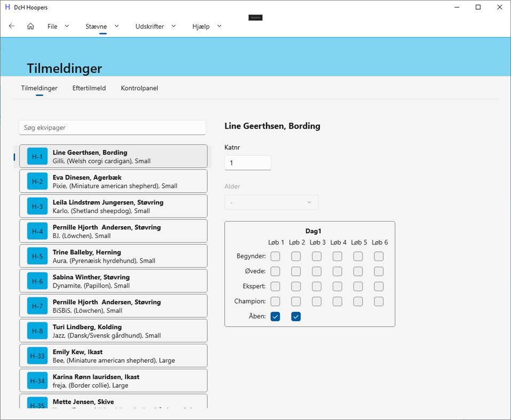The image size is (511, 420).
Task: Open the Hjælp dropdown
Action: (206, 26)
